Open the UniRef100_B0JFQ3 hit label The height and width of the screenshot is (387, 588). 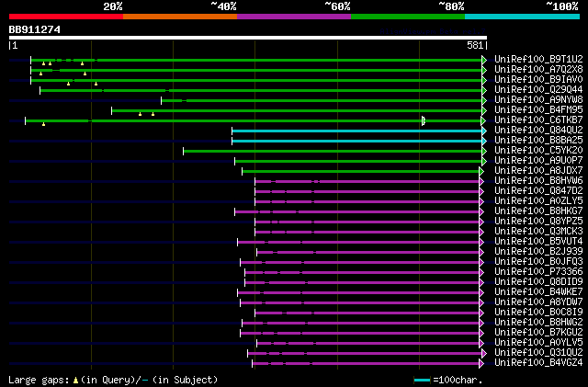538,262
